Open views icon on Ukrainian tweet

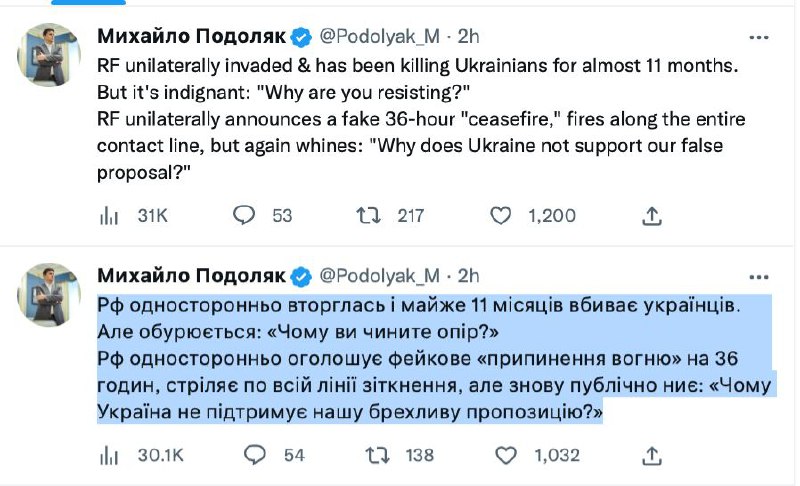109,455
